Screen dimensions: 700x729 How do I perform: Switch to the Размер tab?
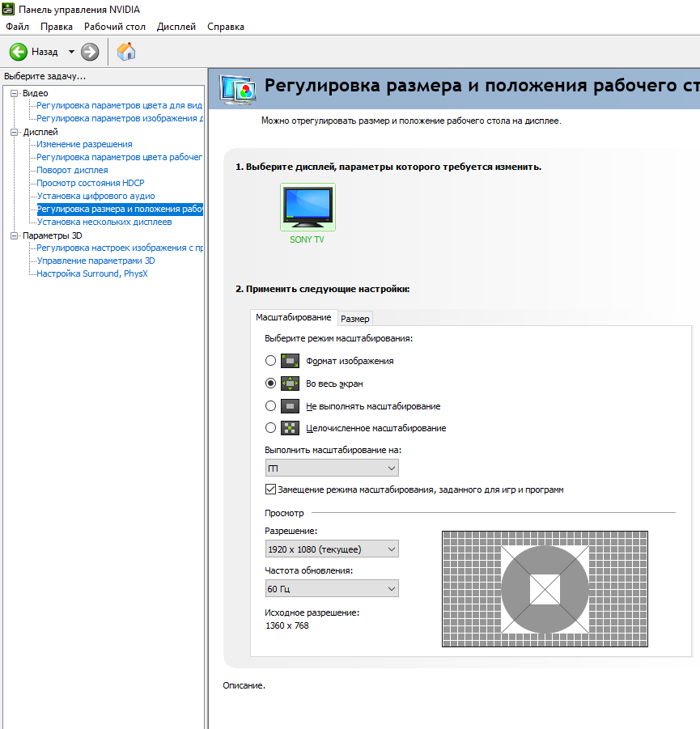tap(355, 319)
